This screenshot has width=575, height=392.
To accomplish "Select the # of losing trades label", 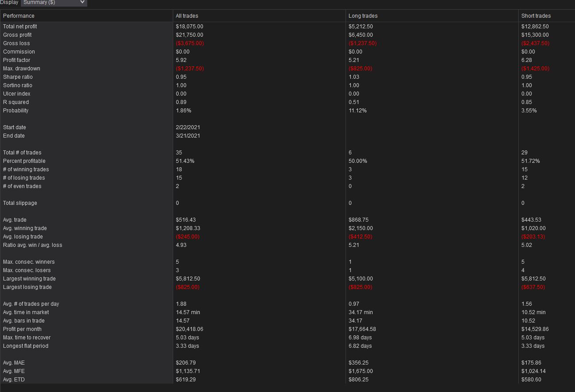I will coord(24,178).
